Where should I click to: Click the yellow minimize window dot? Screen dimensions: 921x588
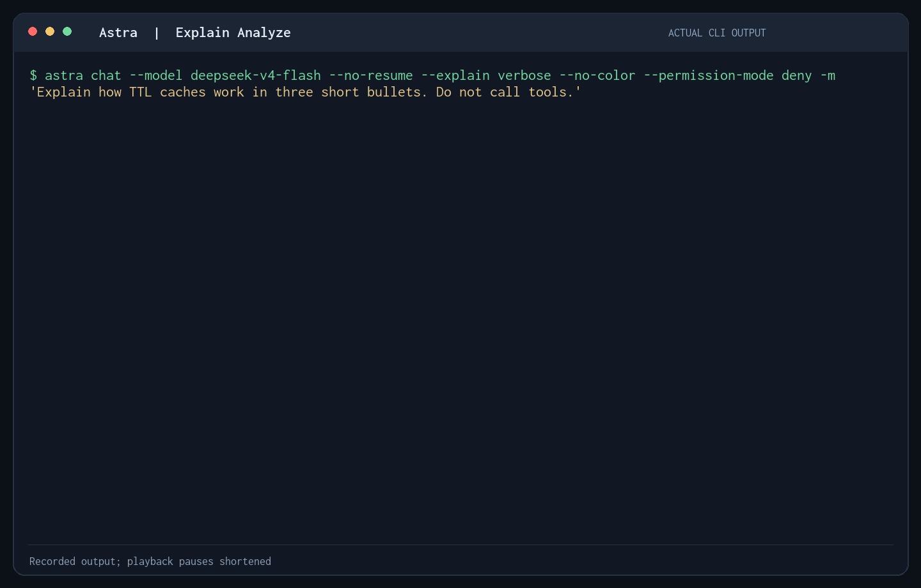50,31
